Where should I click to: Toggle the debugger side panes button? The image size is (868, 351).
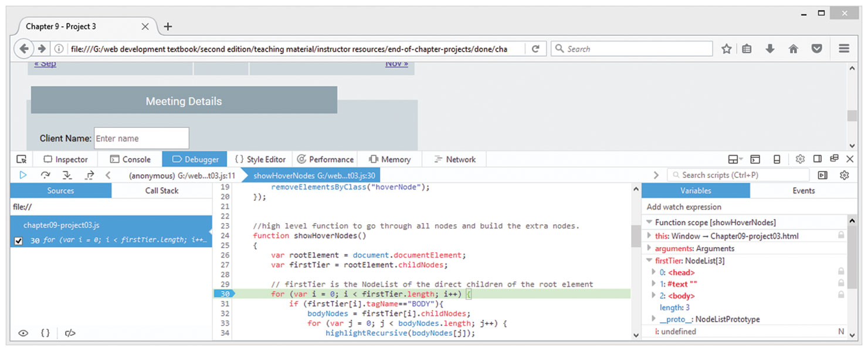coord(823,175)
